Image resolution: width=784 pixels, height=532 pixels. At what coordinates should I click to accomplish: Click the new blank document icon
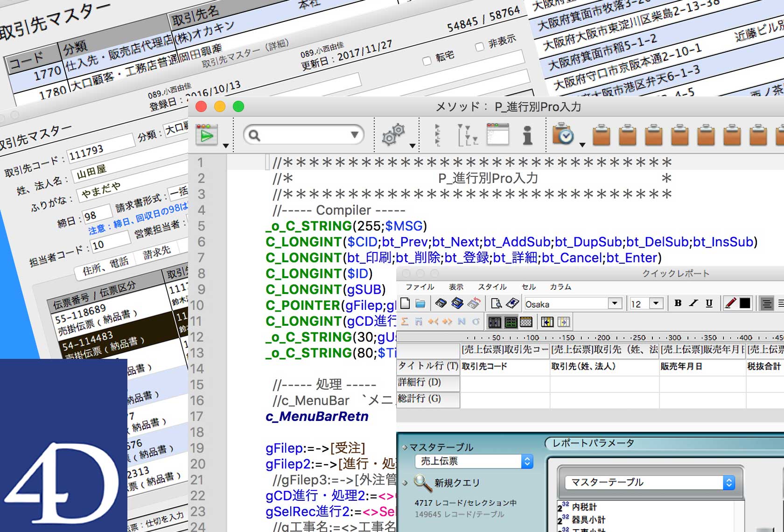[x=405, y=304]
